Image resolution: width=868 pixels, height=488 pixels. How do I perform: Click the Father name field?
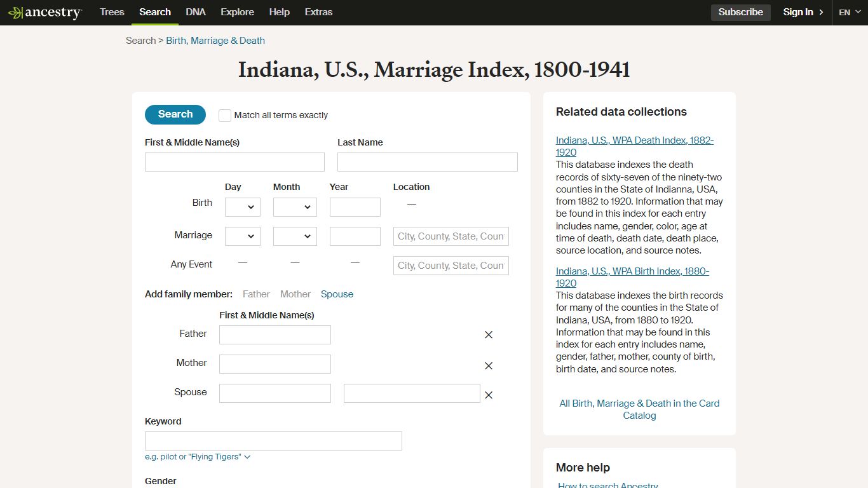[275, 335]
